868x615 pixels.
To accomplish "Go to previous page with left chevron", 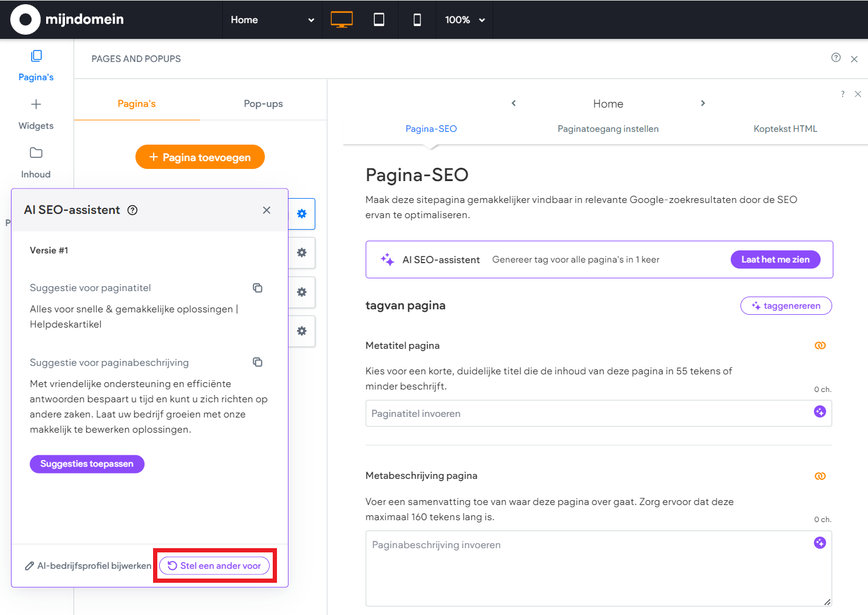I will tap(514, 103).
